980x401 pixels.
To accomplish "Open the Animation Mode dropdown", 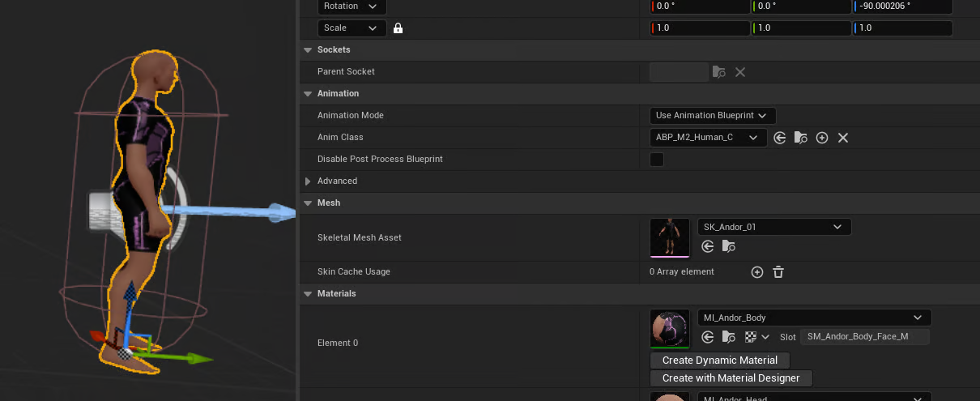I will click(x=713, y=116).
